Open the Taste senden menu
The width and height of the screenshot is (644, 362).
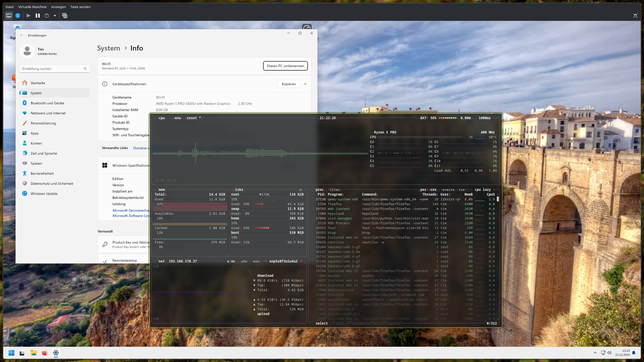(80, 7)
